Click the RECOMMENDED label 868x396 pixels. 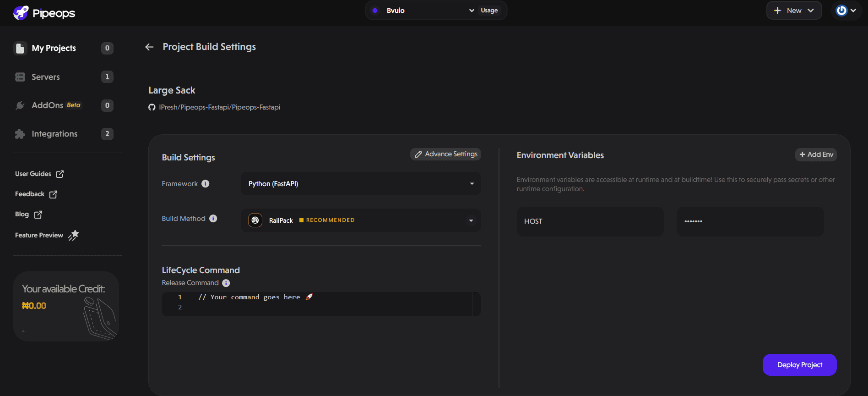(330, 220)
